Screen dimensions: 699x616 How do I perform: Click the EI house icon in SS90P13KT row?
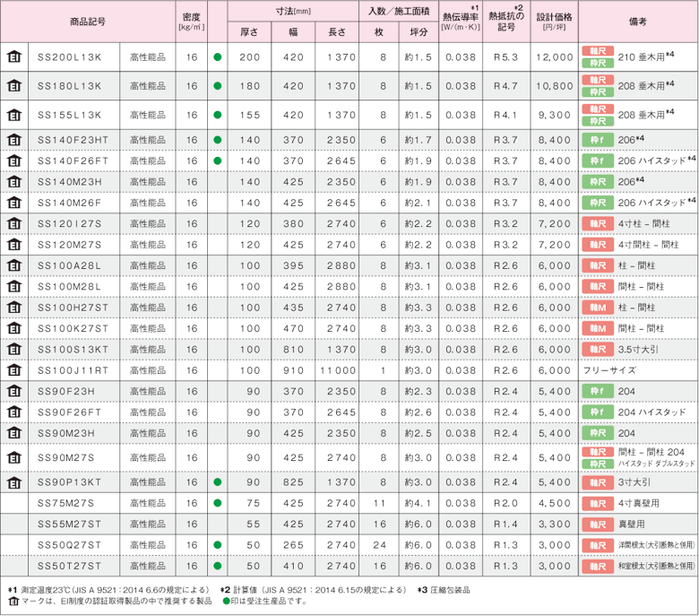pos(13,482)
